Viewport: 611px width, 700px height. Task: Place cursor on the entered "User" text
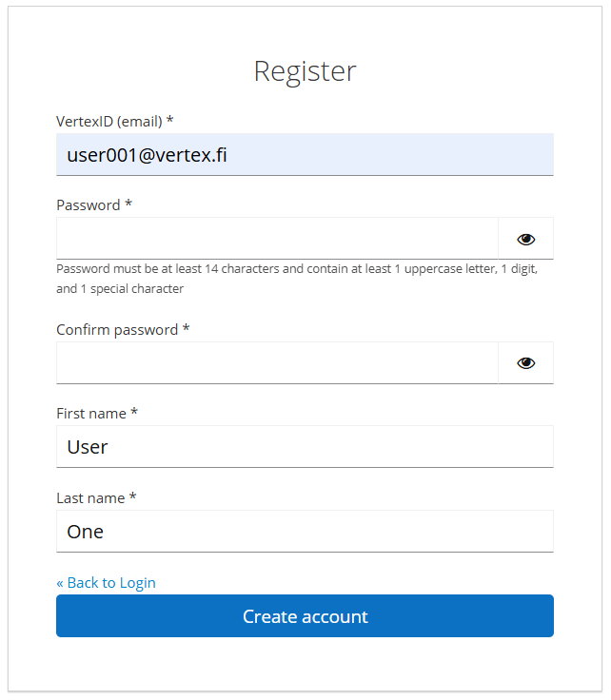(x=88, y=446)
